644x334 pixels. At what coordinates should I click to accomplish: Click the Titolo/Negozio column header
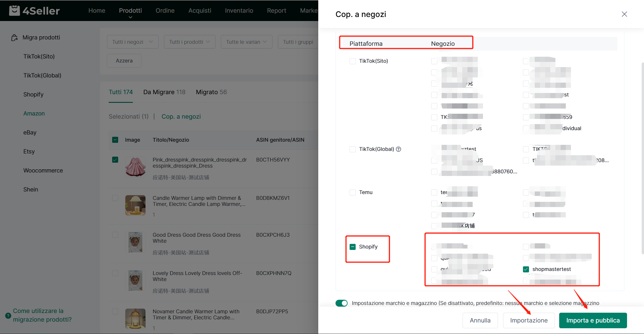pos(171,140)
